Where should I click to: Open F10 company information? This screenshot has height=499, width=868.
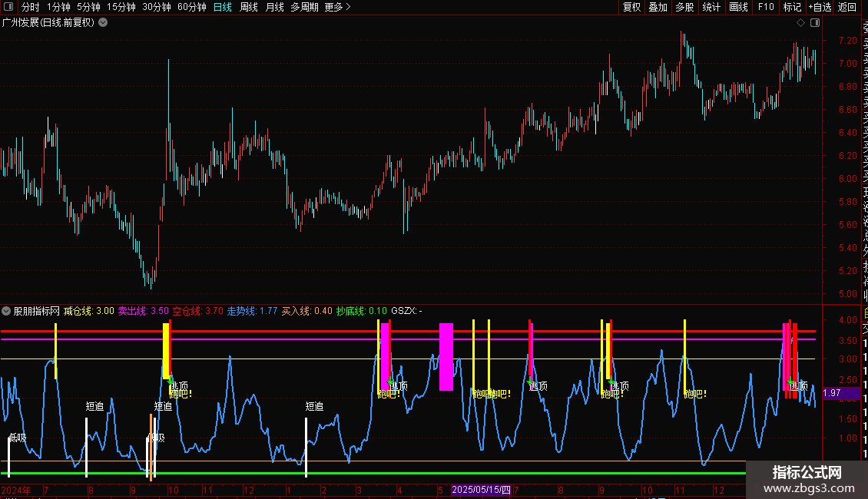click(766, 7)
